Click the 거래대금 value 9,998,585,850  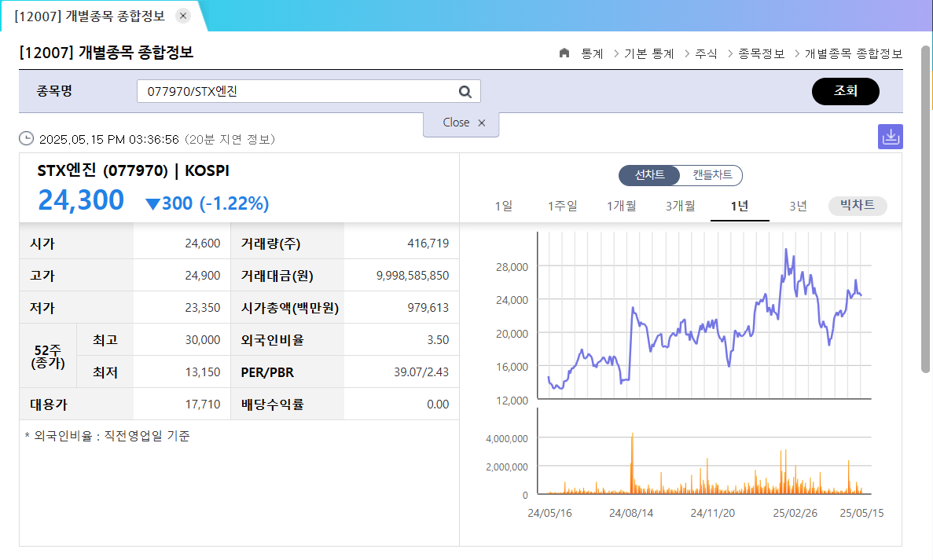(x=413, y=275)
